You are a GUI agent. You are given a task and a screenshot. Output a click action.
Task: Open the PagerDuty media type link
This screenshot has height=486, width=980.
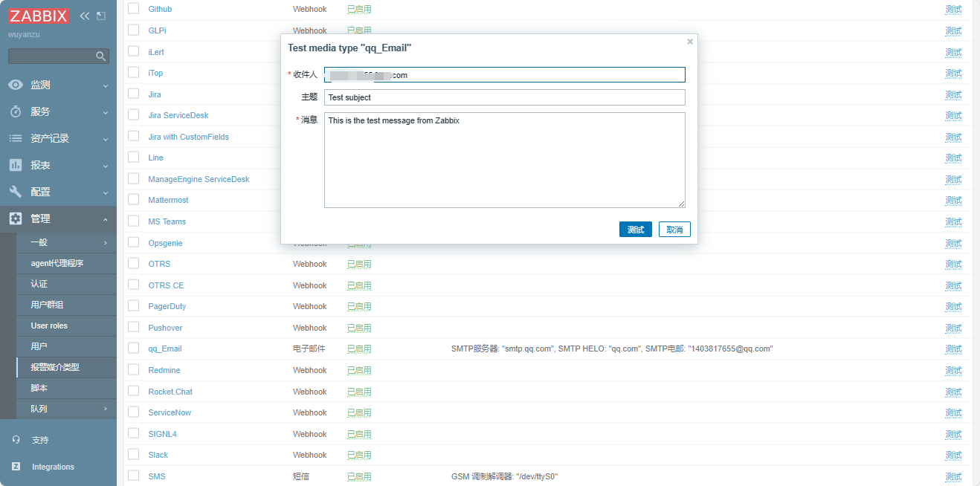pos(167,306)
